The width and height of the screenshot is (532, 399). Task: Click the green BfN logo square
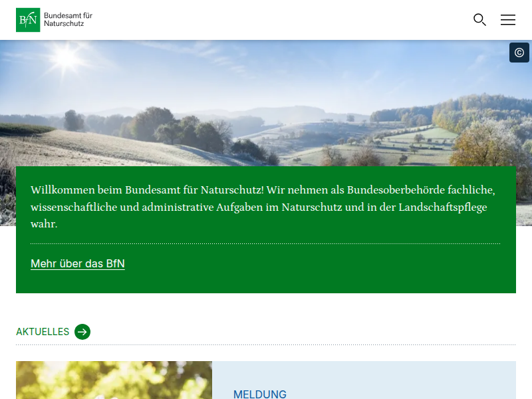click(28, 20)
